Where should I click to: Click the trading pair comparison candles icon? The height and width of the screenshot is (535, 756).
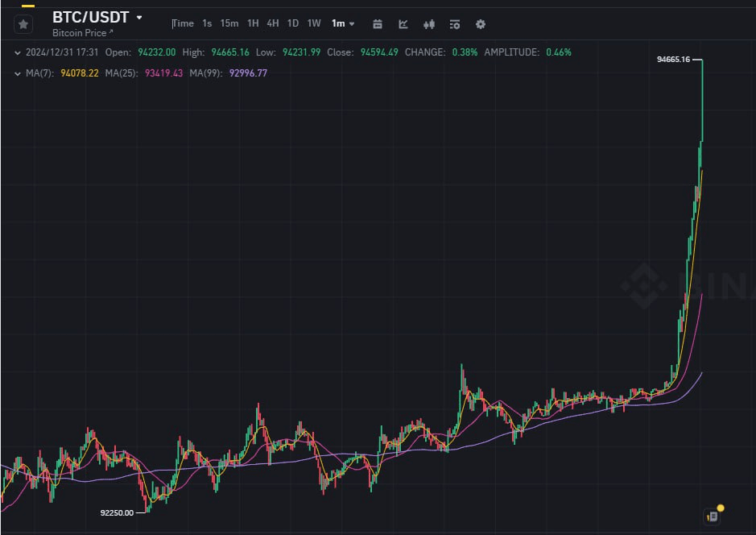(429, 24)
